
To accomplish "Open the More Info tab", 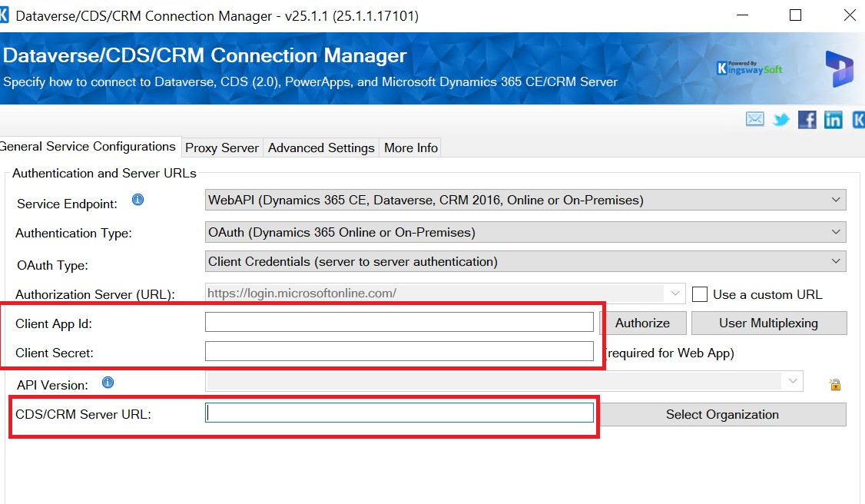I will click(x=410, y=148).
